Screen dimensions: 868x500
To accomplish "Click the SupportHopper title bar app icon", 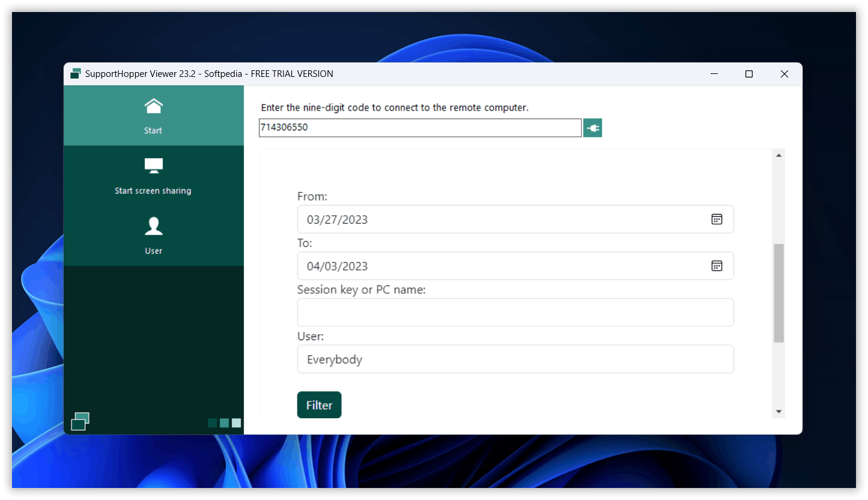I will (x=76, y=74).
